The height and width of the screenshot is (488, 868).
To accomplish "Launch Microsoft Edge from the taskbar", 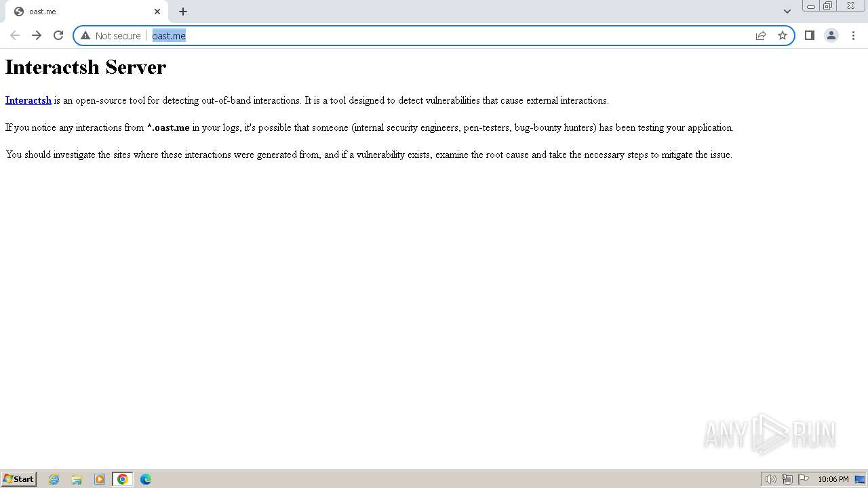I will click(146, 479).
